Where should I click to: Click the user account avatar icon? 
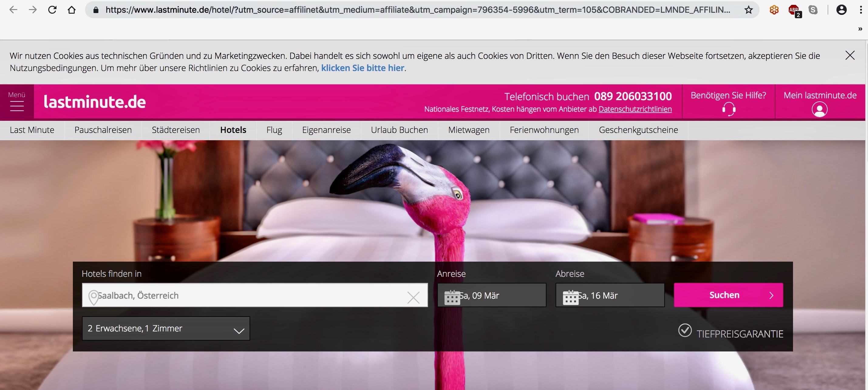819,109
